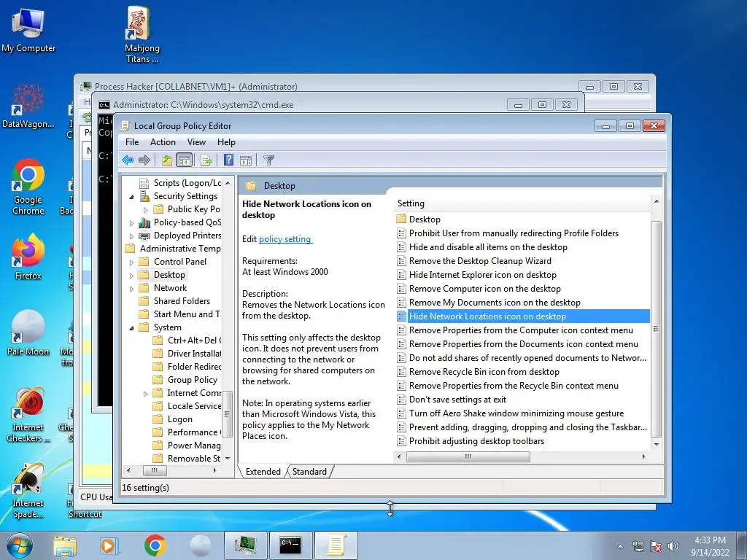747x560 pixels.
Task: Select the Internet Checkers desktop icon
Action: (28, 414)
